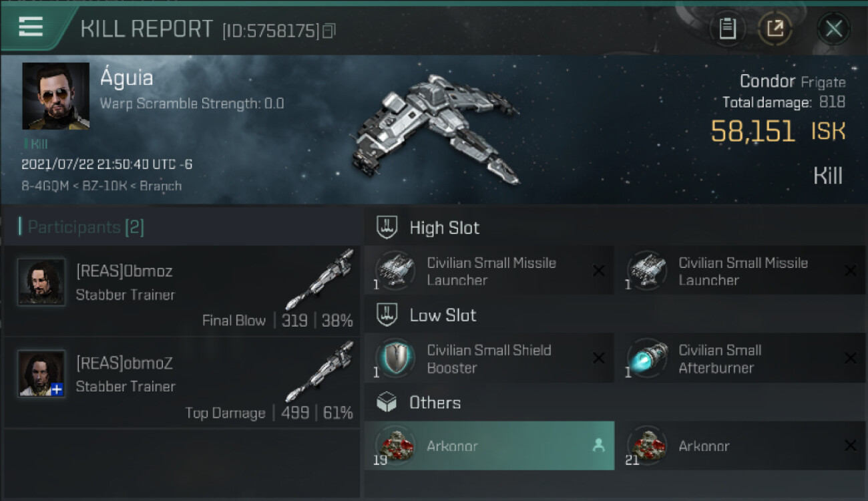
Task: Share the kill report externally
Action: (775, 29)
